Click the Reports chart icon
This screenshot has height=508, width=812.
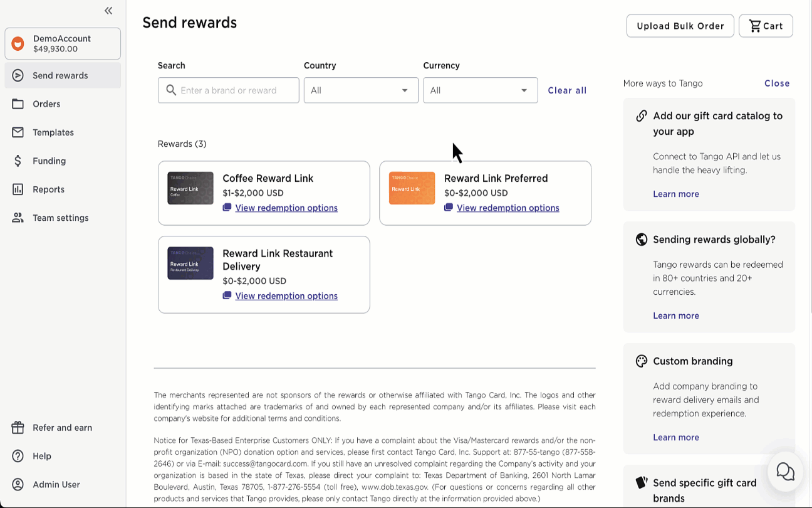pos(18,189)
